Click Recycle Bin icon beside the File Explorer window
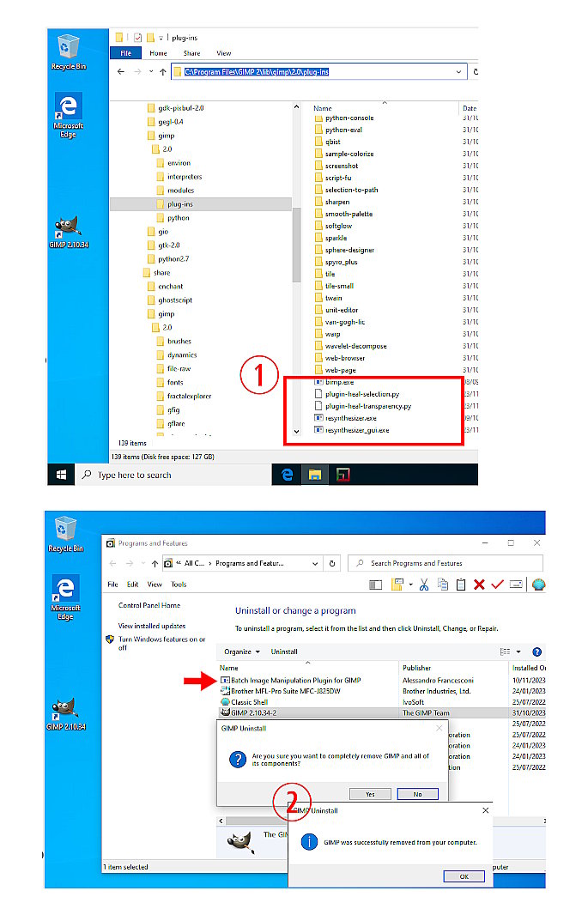Viewport: 588px width, 915px height. pos(69,52)
